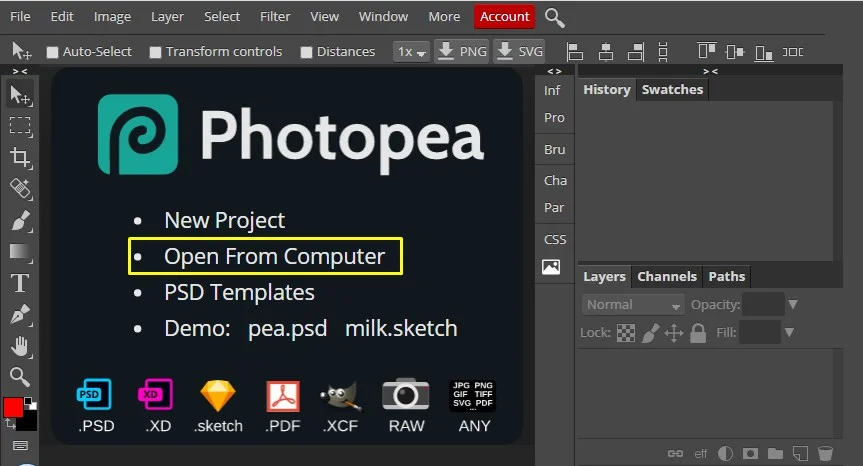Switch to the Swatches tab
The width and height of the screenshot is (863, 466).
point(672,90)
